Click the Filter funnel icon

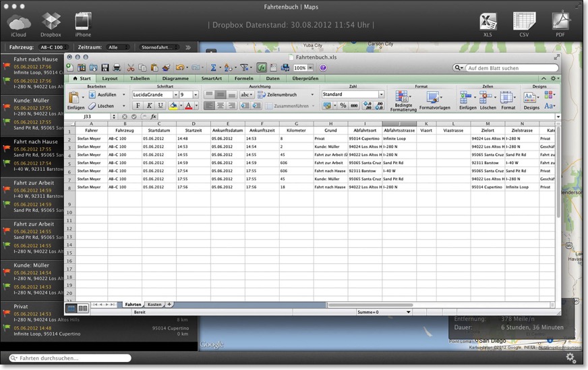[x=244, y=68]
